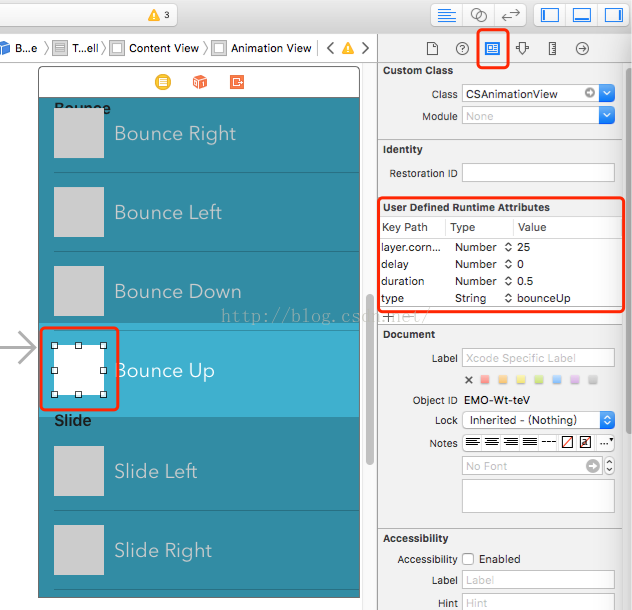632x610 pixels.
Task: Click the Xcode Specific Label field
Action: tap(538, 358)
